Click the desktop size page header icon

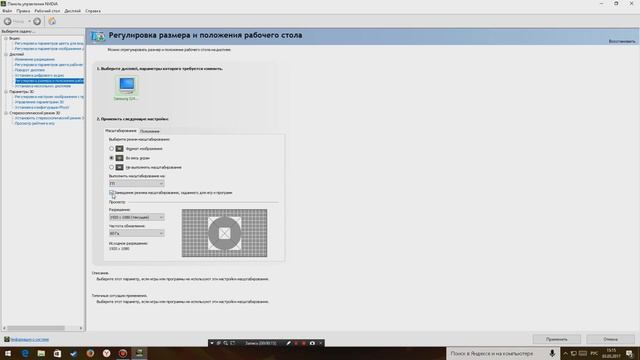pos(98,36)
